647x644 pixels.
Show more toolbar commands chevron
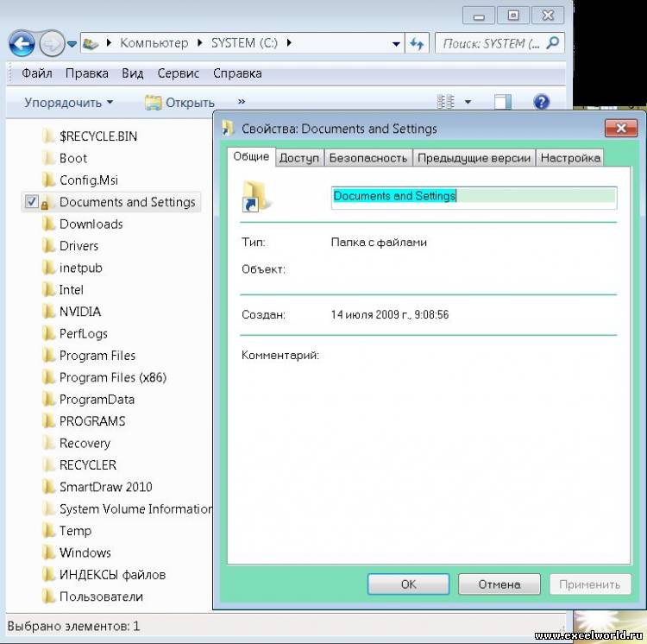(242, 101)
